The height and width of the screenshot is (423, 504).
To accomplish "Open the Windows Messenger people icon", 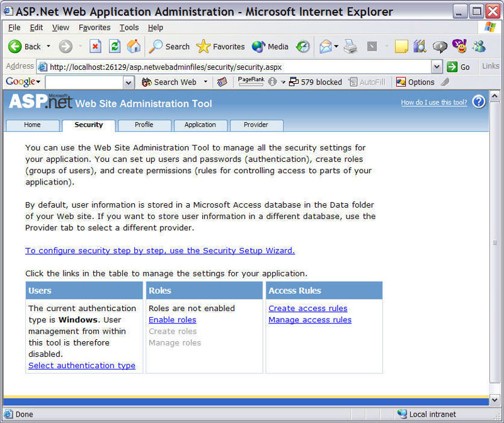I will 479,47.
